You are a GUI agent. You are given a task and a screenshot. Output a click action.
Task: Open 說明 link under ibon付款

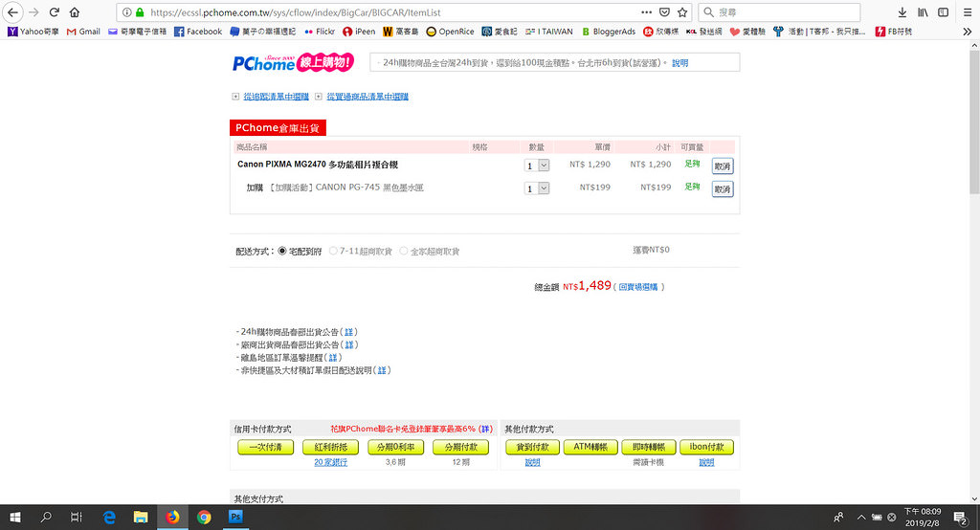pos(707,462)
